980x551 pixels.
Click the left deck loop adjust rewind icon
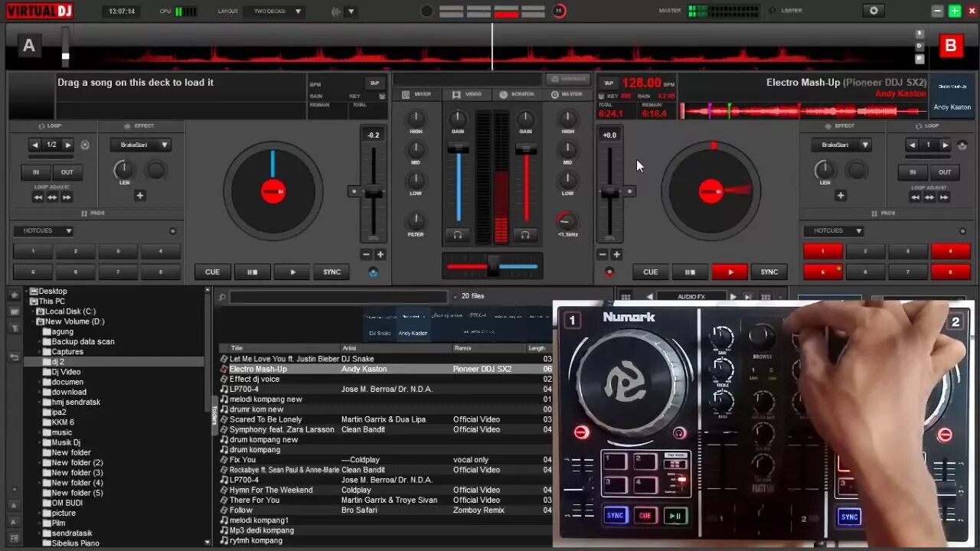(x=38, y=197)
